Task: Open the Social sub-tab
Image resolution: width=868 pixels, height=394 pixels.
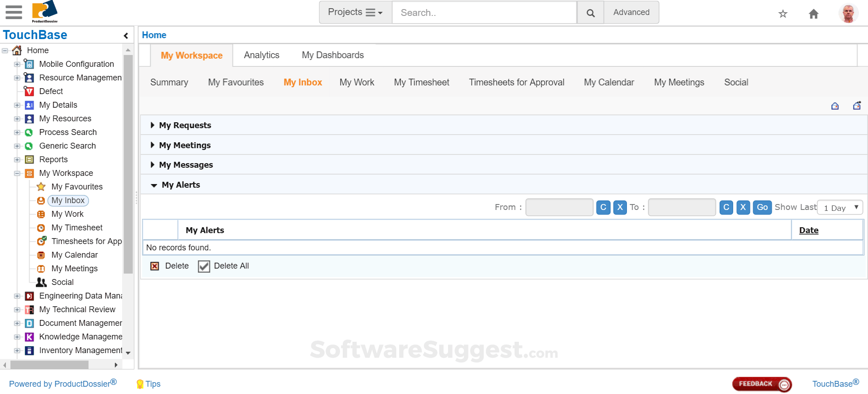Action: click(x=736, y=82)
